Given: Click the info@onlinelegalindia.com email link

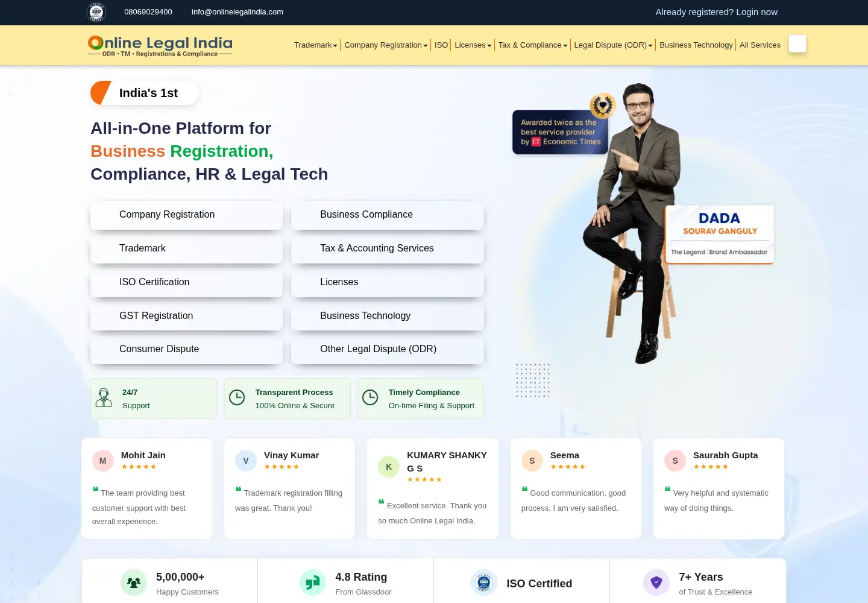Looking at the screenshot, I should [x=237, y=12].
